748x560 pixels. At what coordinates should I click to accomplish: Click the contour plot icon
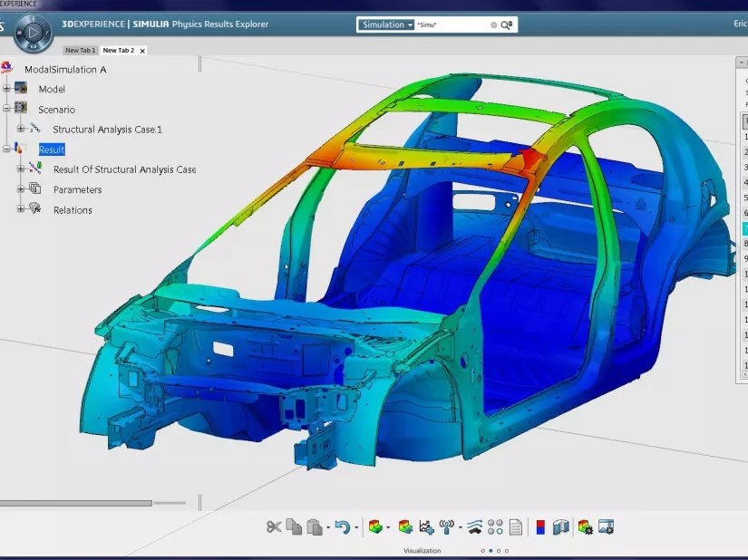tap(376, 527)
